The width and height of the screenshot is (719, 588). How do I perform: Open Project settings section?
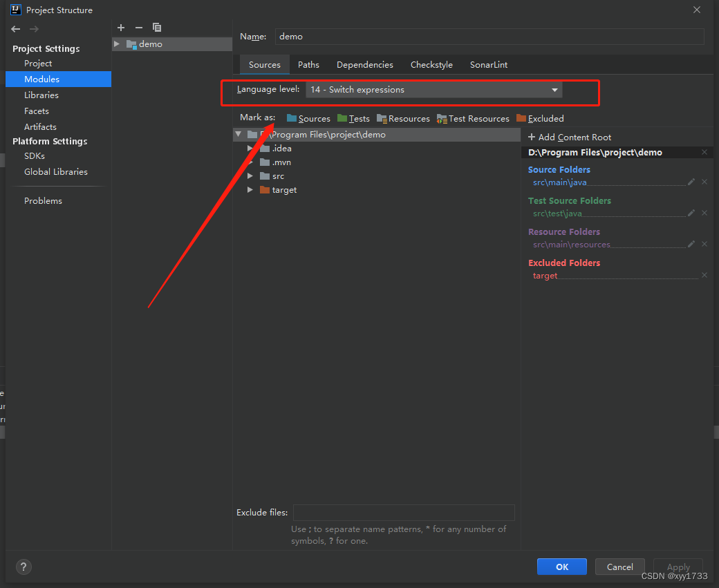point(38,64)
